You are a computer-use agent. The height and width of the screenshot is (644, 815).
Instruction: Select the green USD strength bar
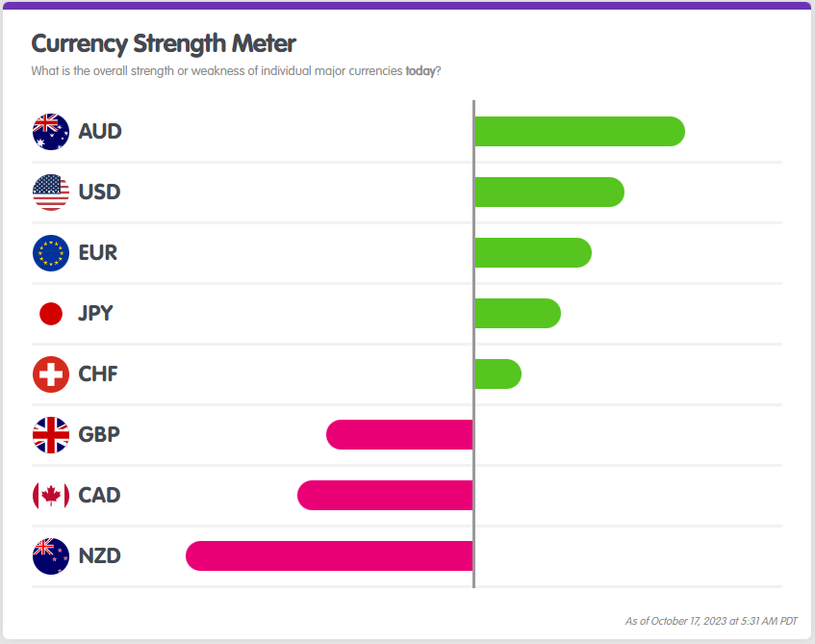click(x=548, y=192)
